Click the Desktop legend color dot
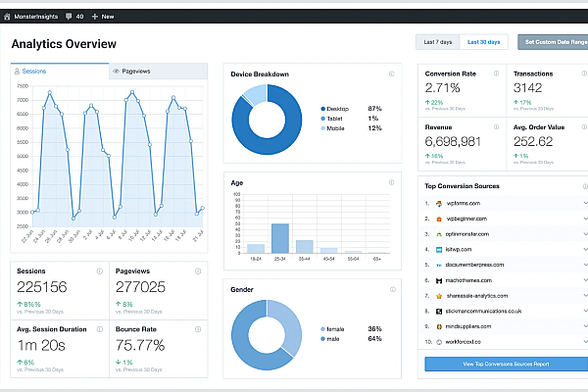 click(x=322, y=108)
